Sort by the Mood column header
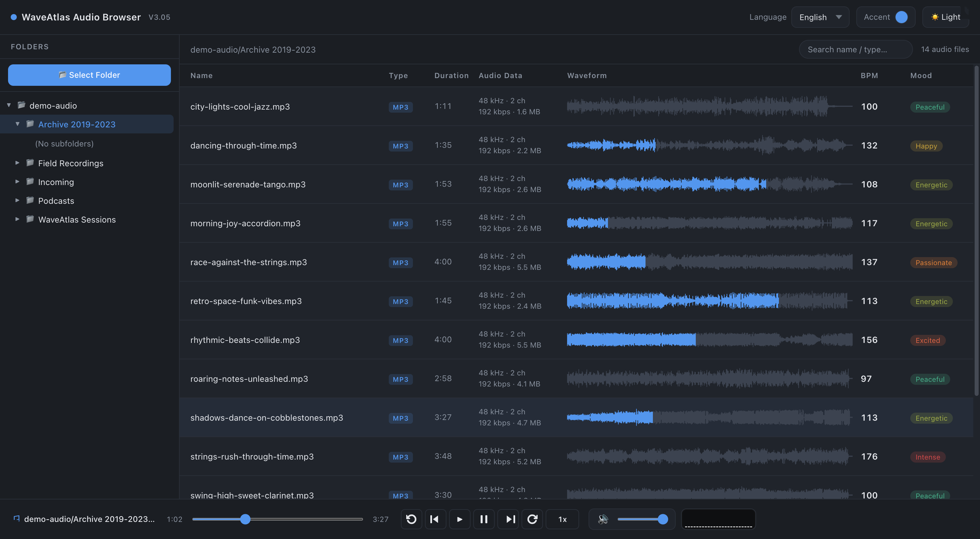Viewport: 980px width, 539px height. coord(921,75)
